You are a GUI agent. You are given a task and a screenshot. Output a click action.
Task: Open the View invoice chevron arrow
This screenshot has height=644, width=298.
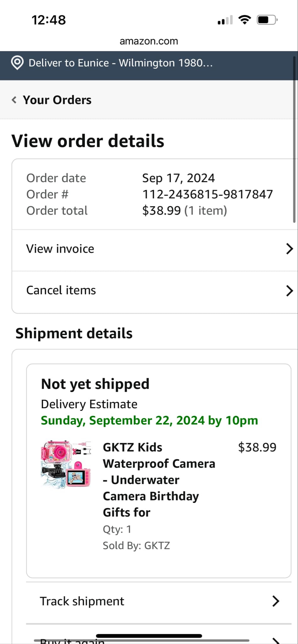[289, 249]
